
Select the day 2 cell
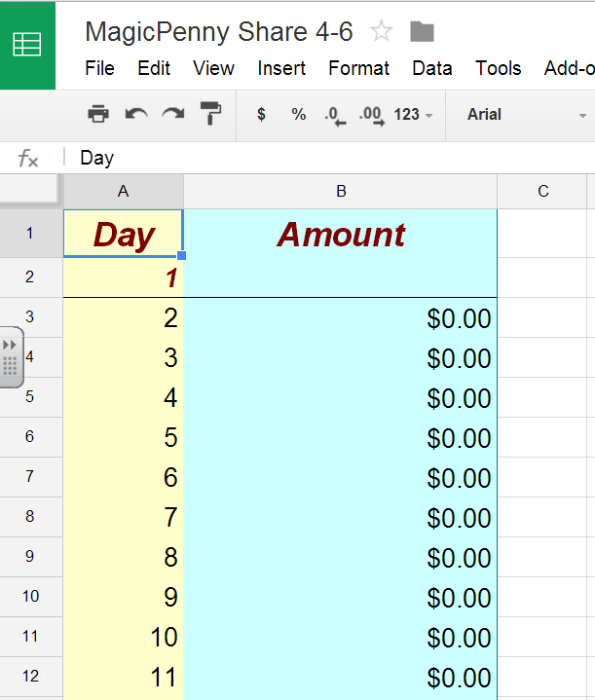coord(124,317)
